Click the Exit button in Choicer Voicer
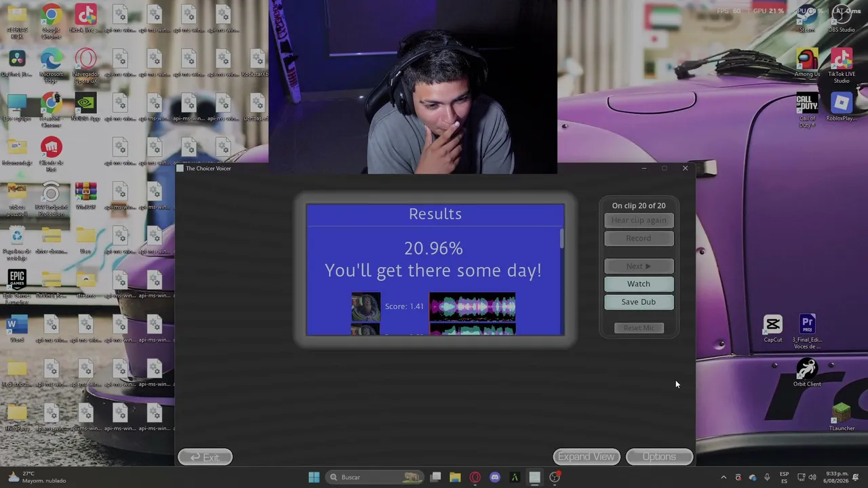Viewport: 868px width, 488px height. tap(205, 457)
